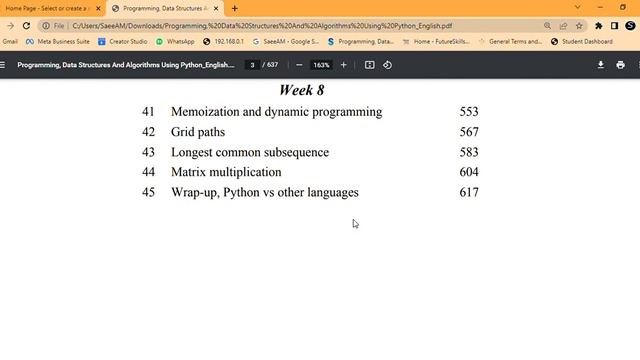The height and width of the screenshot is (360, 640).
Task: Select the Programming, Data Structures tab
Action: pos(165,8)
